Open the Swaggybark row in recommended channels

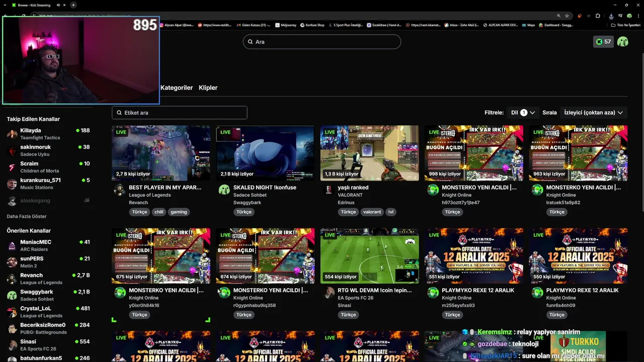click(x=48, y=295)
